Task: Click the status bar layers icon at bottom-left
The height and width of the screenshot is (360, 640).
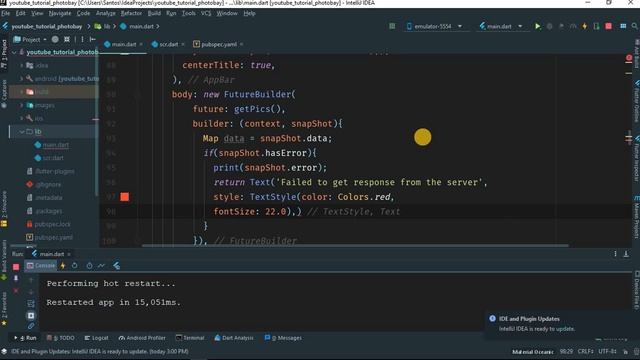Action: click(4, 351)
